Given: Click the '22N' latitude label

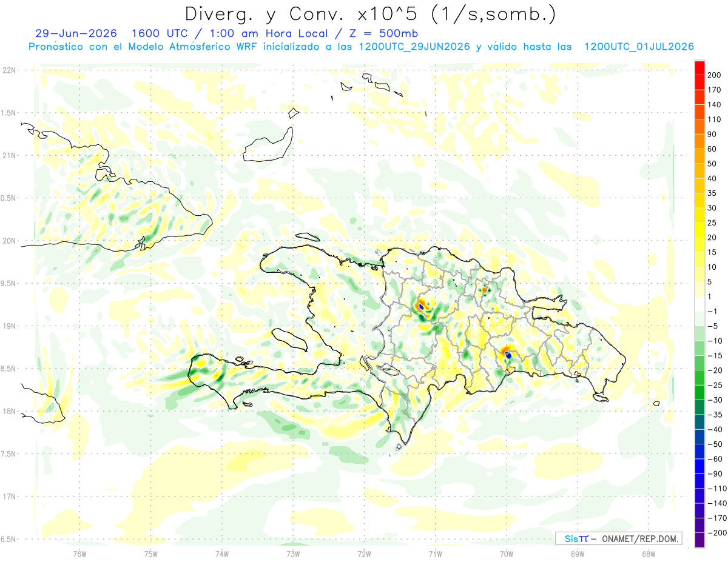Looking at the screenshot, I should coord(9,70).
